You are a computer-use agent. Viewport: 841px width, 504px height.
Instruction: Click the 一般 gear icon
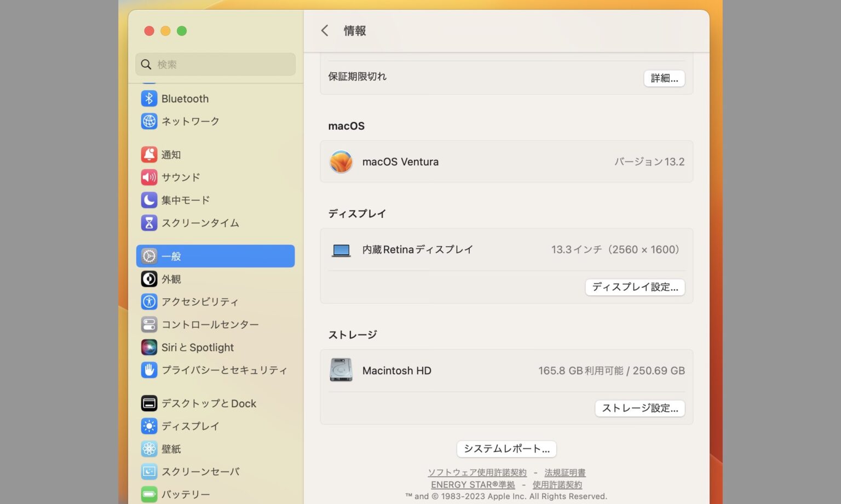[149, 256]
